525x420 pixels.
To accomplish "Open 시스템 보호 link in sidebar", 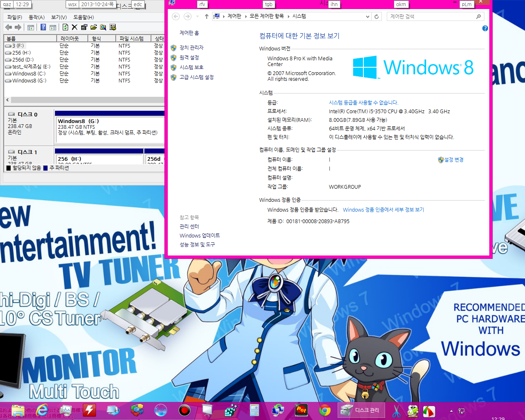I will tap(192, 67).
